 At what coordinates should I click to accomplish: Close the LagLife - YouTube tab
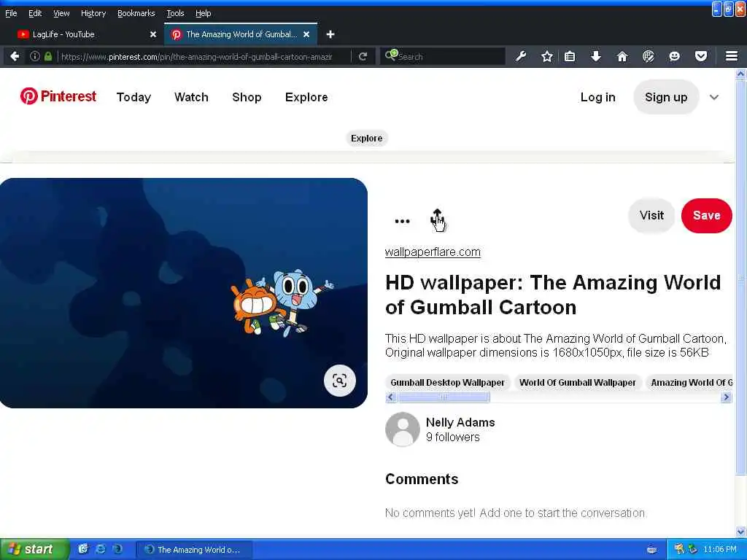[153, 34]
